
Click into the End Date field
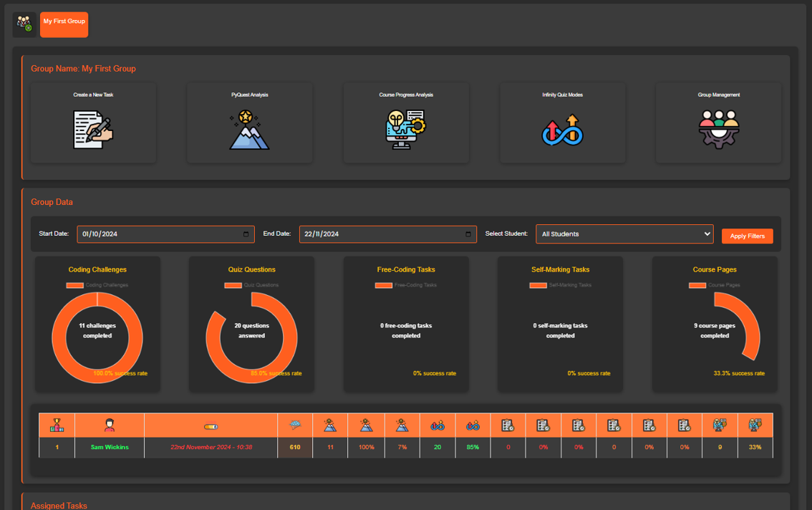[372, 234]
